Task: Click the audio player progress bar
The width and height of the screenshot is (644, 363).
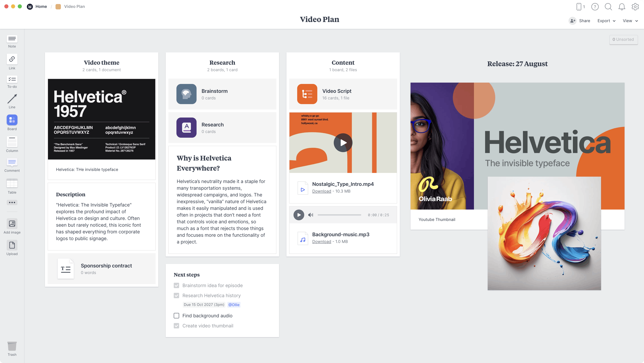Action: [x=339, y=215]
